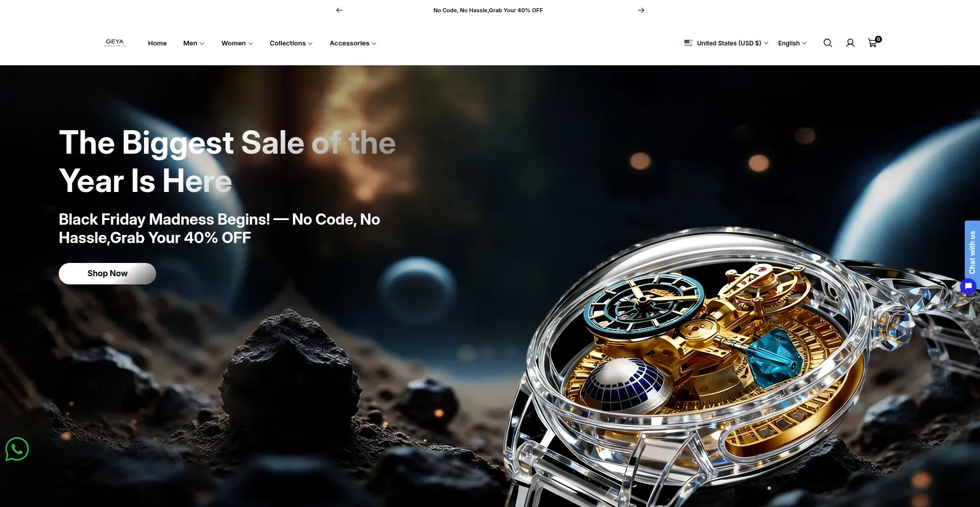980x507 pixels.
Task: Open the blue chat bubble icon
Action: tap(968, 286)
